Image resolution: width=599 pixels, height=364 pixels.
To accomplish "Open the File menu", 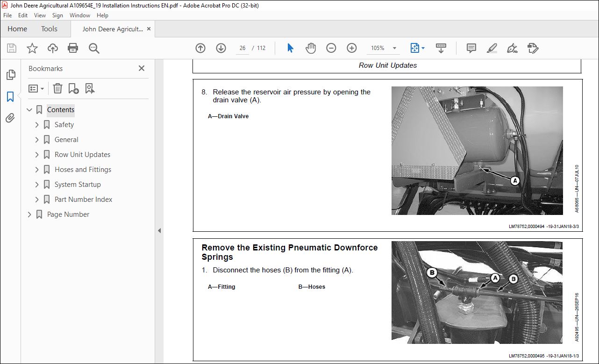I will 7,15.
